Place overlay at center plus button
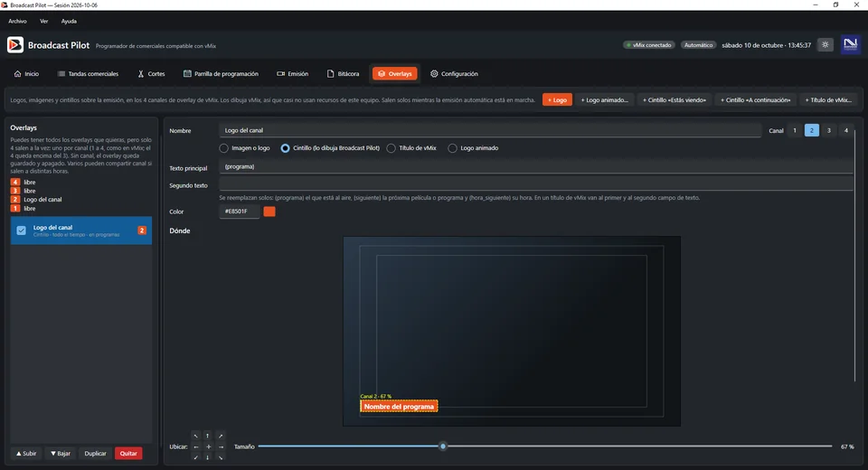The image size is (868, 470). tap(208, 446)
